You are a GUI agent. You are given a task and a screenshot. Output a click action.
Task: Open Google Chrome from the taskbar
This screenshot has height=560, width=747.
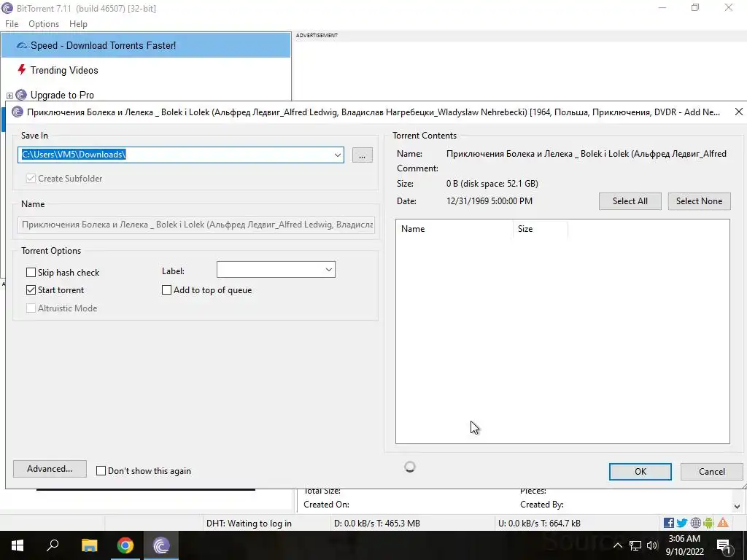[x=125, y=545]
